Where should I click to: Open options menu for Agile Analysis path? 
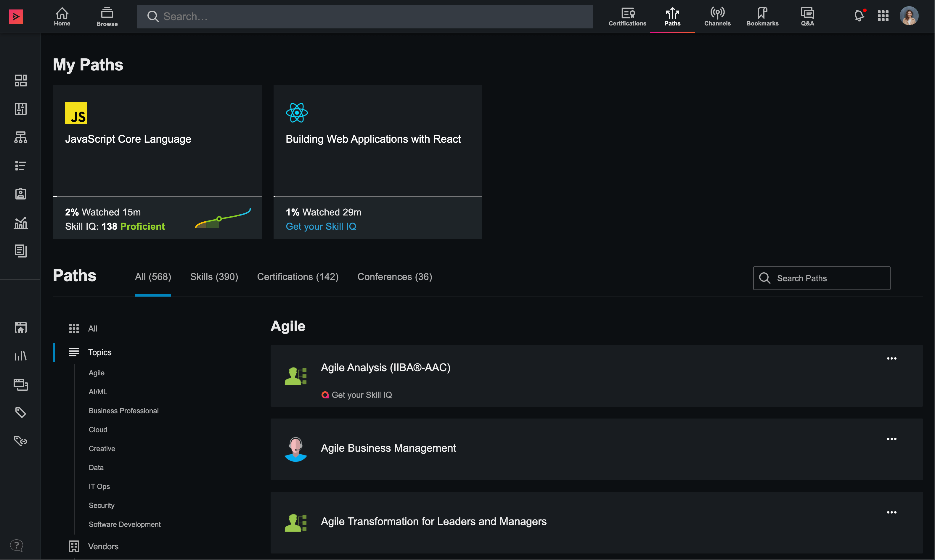pos(891,358)
